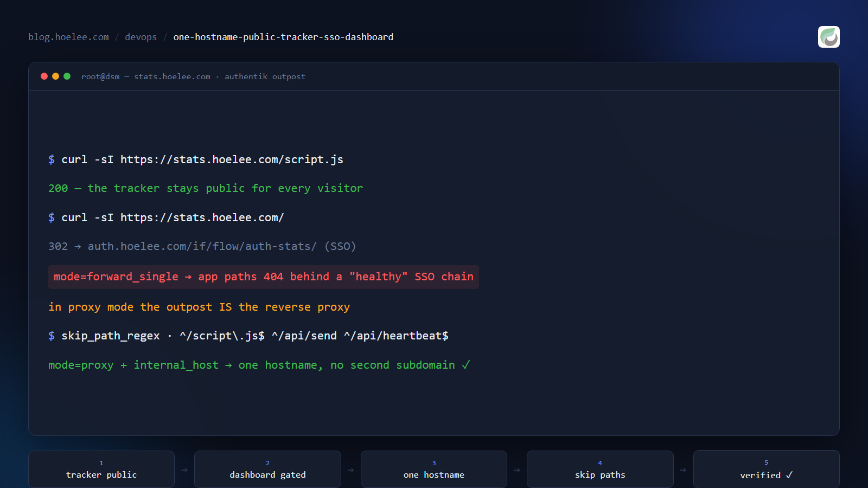Select step 3 'one hostname'
The image size is (868, 488).
click(x=434, y=470)
